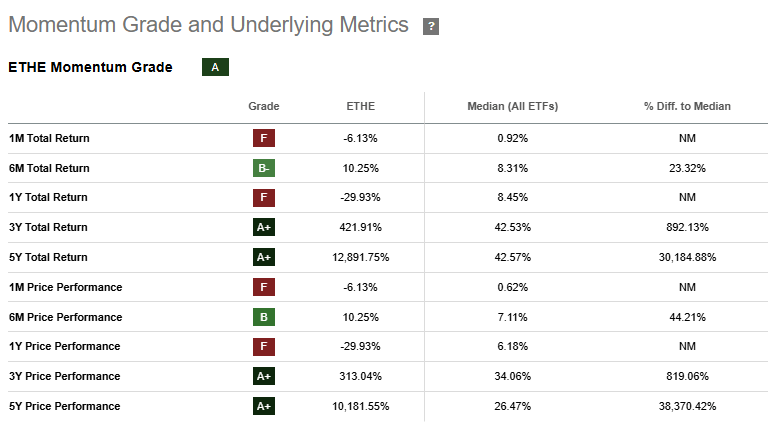Select the Grade column header
The height and width of the screenshot is (434, 780).
tap(264, 107)
